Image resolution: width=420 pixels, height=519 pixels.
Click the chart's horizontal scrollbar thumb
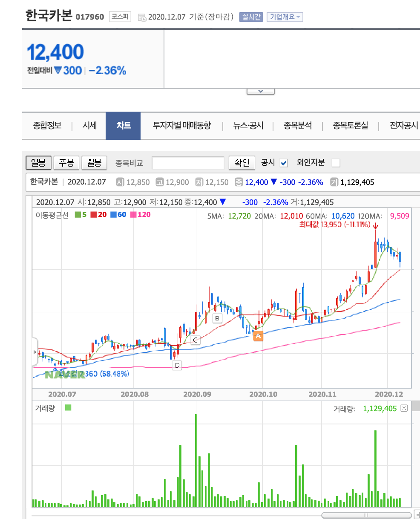[x=366, y=515]
